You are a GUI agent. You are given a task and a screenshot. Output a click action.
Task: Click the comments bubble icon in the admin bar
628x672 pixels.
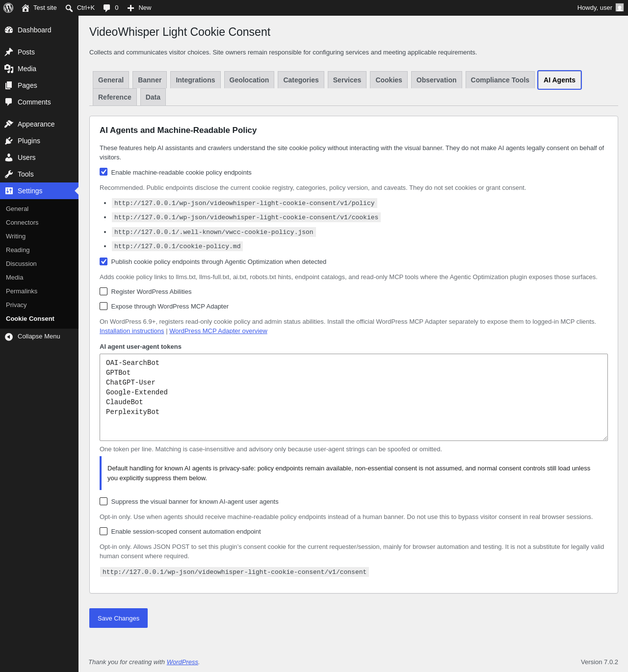point(107,8)
